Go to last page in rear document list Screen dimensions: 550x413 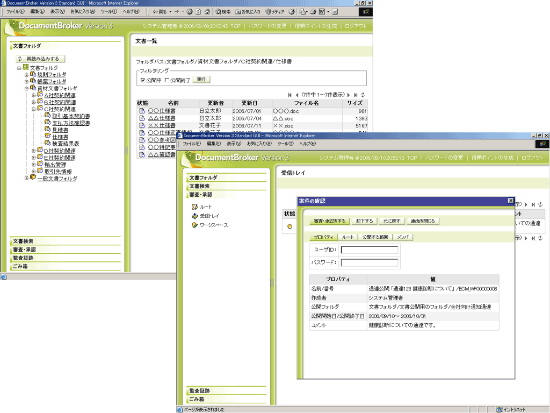tap(356, 95)
